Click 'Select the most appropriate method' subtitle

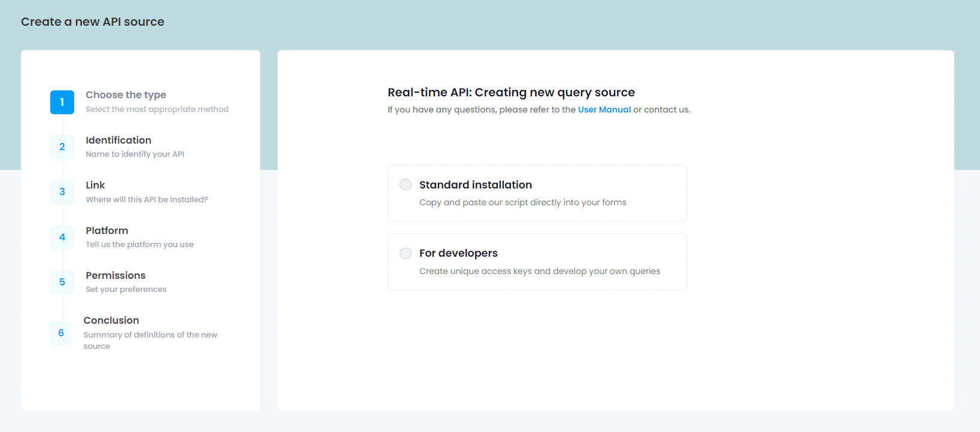[x=157, y=109]
